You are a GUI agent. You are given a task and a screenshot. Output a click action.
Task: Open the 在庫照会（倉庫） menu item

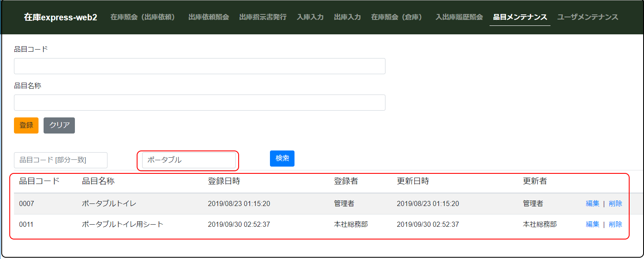[x=396, y=17]
